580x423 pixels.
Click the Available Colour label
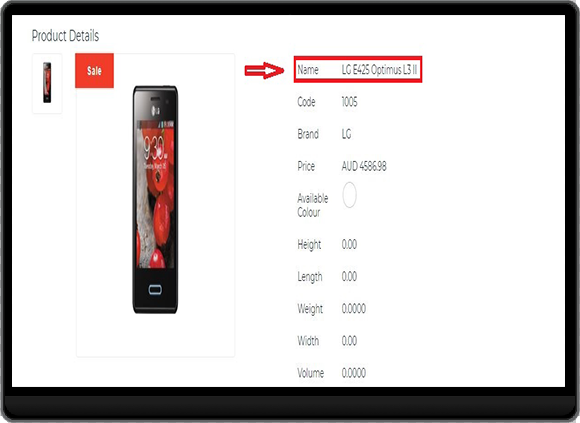pos(313,205)
